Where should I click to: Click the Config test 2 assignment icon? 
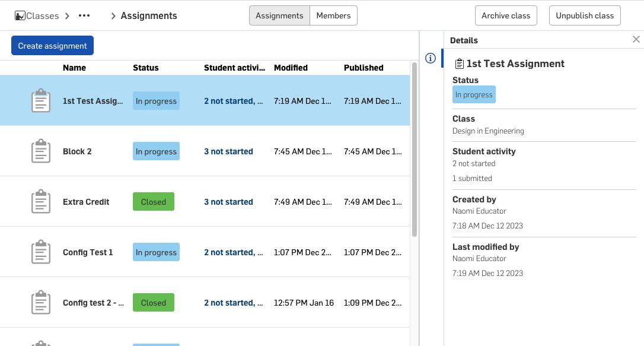coord(40,302)
